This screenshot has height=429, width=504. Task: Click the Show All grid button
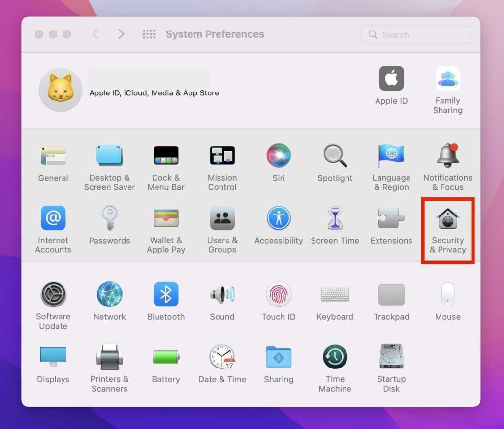(x=149, y=34)
